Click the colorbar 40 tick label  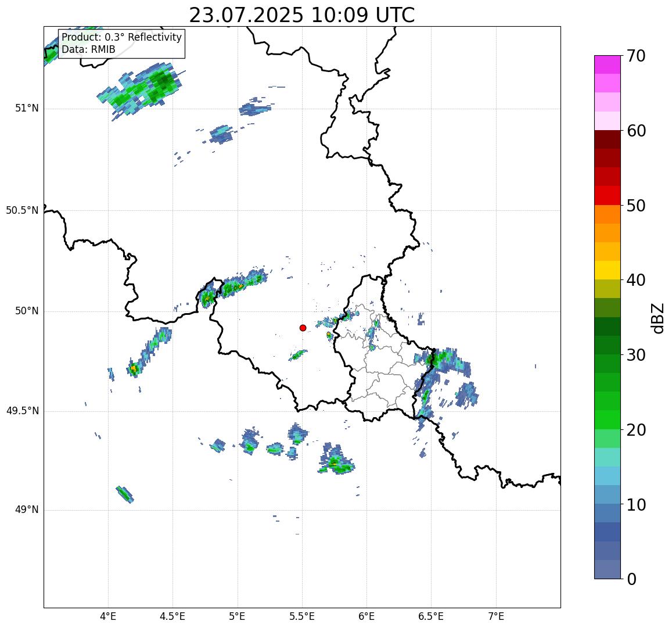[x=637, y=281]
